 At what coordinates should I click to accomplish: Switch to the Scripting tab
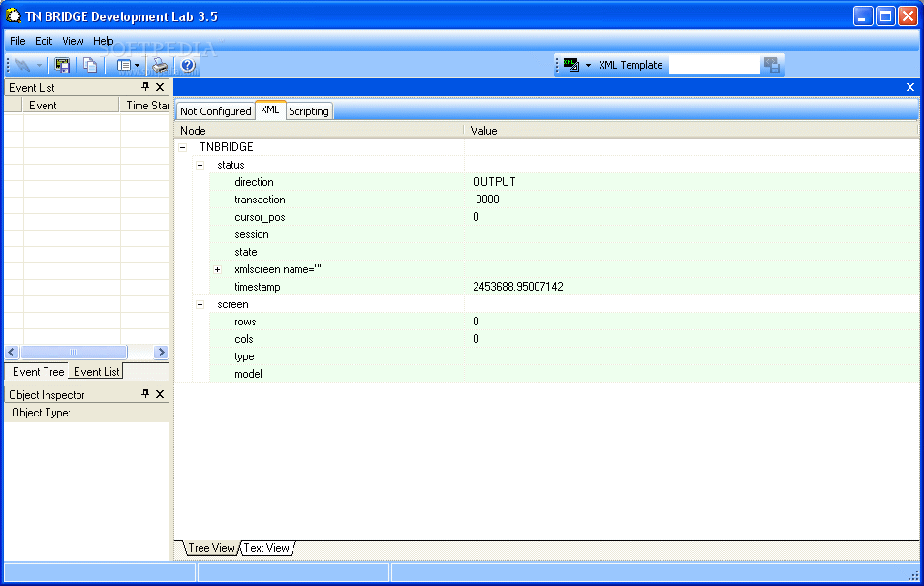point(309,111)
